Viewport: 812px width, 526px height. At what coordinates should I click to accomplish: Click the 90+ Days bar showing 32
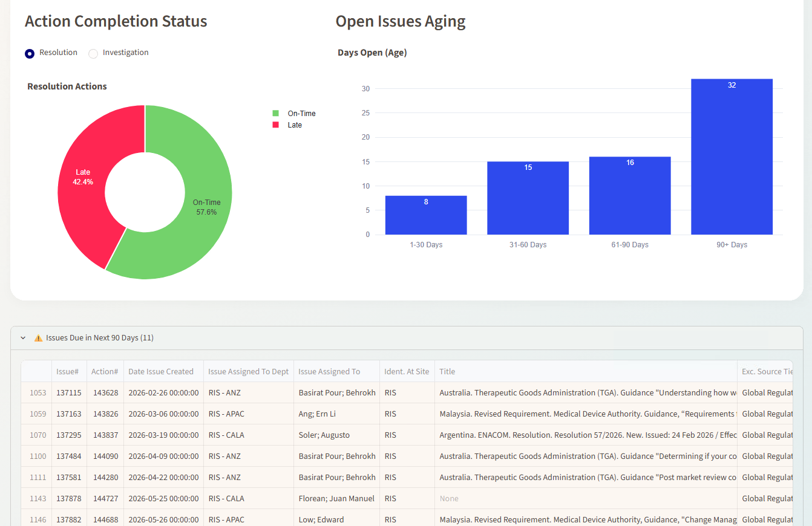pos(732,157)
